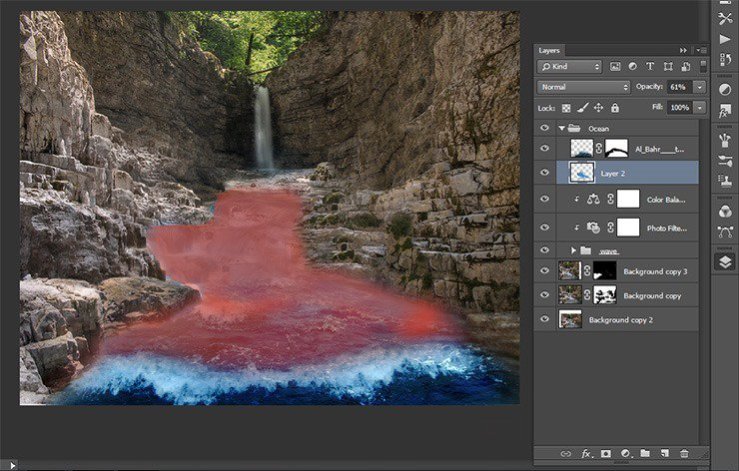Open the Layers panel flyout menu
This screenshot has height=471, width=739.
coord(702,50)
